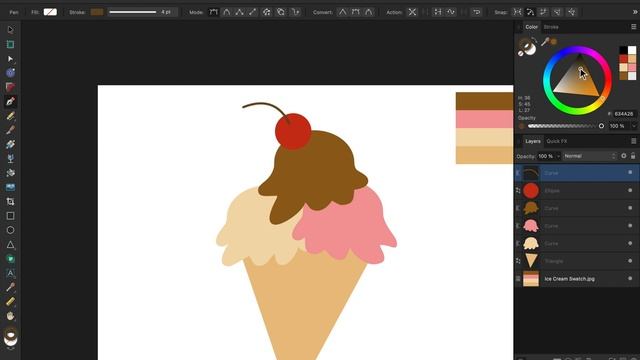Select the Color Picker tool in the tools panel
Viewport: 640px width, 360px height.
[x=10, y=287]
